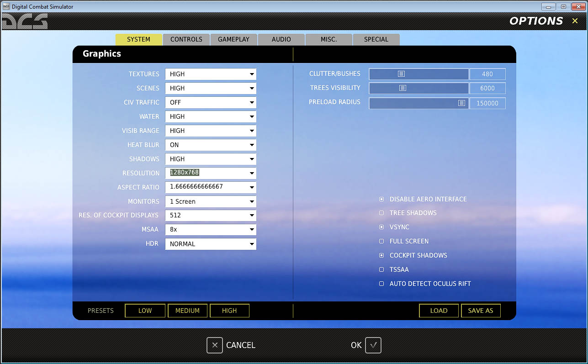Expand the Visib Range dropdown
This screenshot has height=364, width=588.
tap(211, 131)
